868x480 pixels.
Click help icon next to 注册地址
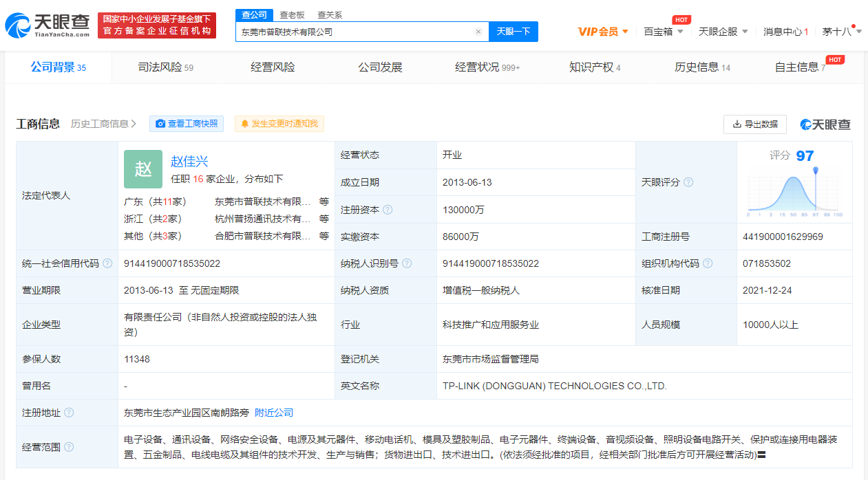click(69, 413)
